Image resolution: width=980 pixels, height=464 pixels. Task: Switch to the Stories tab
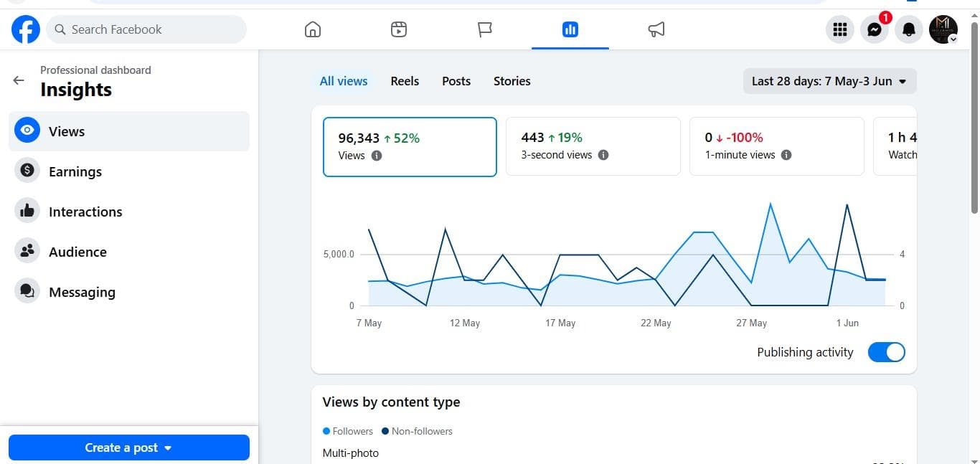[512, 81]
